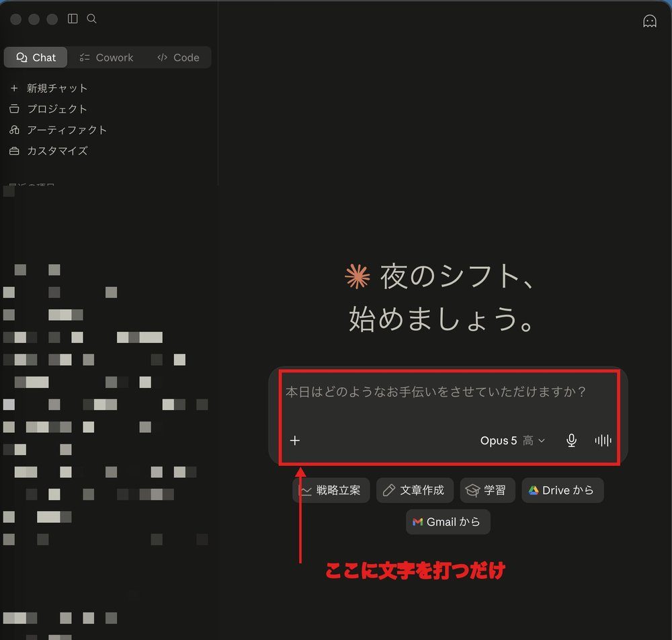
Task: Switch to the Code tab
Action: tap(178, 57)
